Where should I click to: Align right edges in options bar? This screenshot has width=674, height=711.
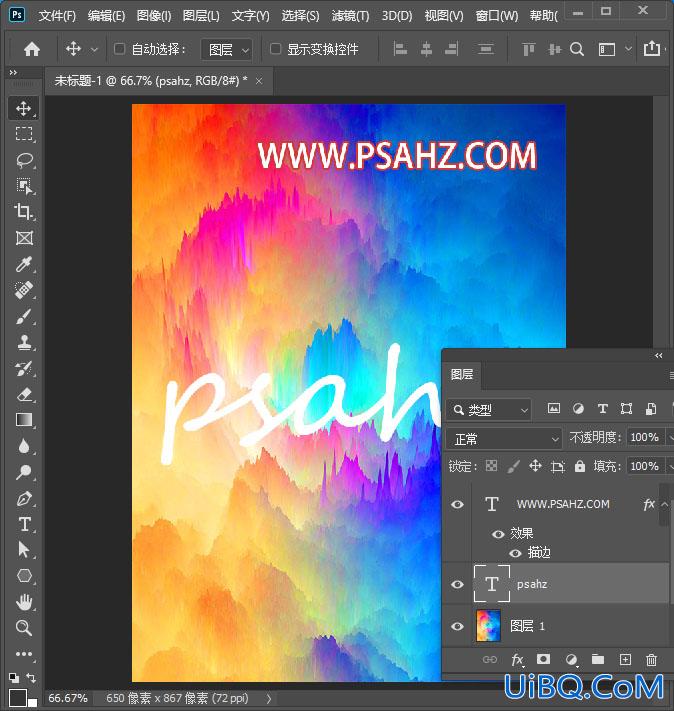pos(451,49)
